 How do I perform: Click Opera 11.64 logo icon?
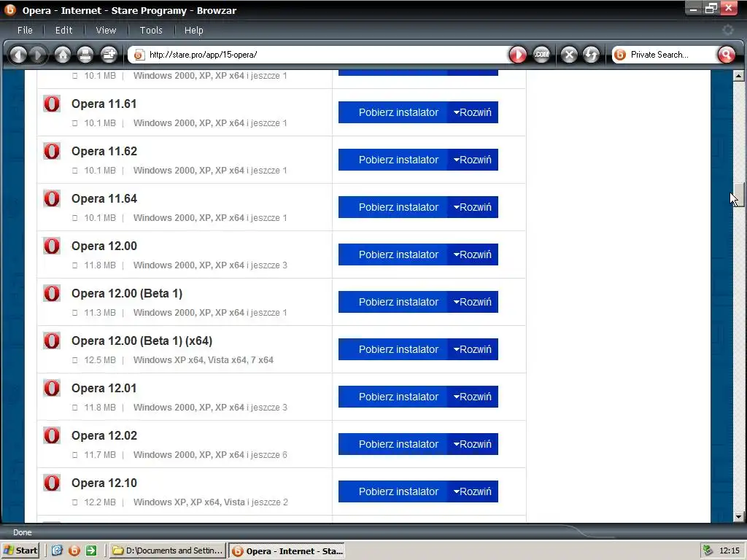coord(52,198)
